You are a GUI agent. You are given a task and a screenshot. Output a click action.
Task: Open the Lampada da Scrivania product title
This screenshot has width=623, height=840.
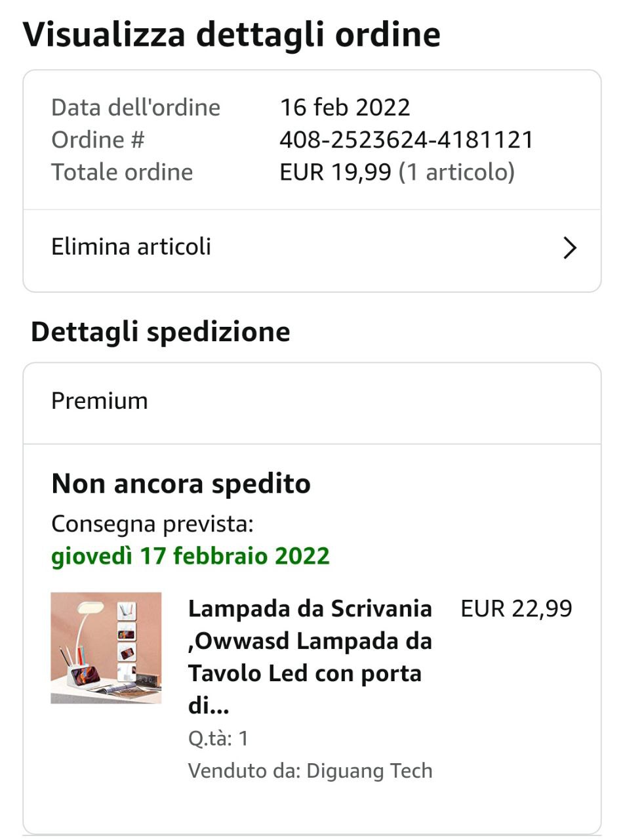click(310, 657)
